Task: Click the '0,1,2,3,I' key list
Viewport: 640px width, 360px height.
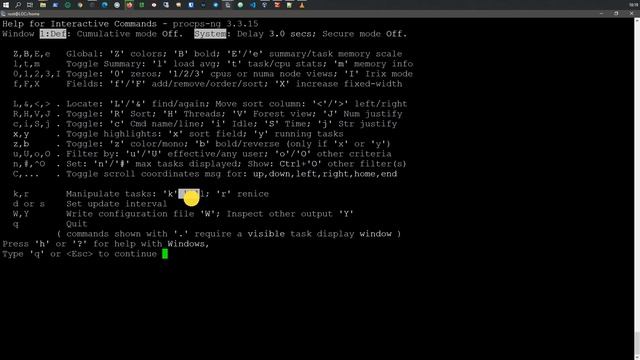Action: [x=37, y=74]
